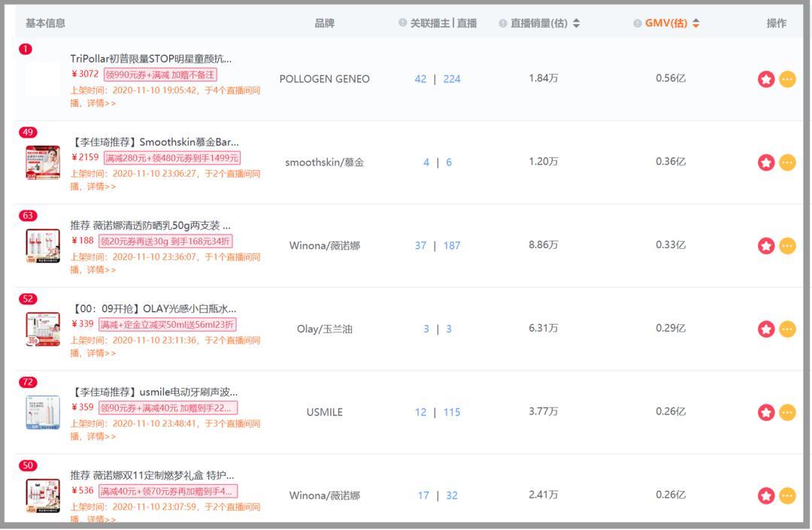Click rank badge 72

28,382
